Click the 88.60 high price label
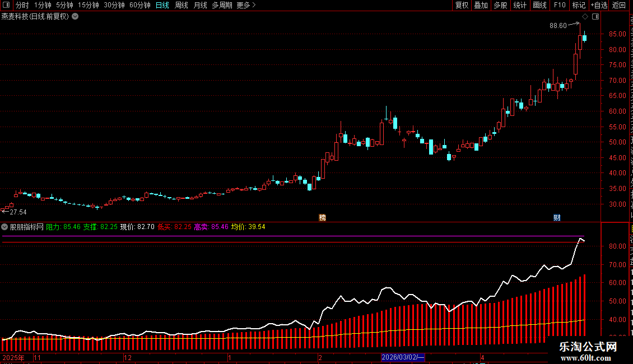Viewport: 633px width, 364px height. (x=558, y=26)
